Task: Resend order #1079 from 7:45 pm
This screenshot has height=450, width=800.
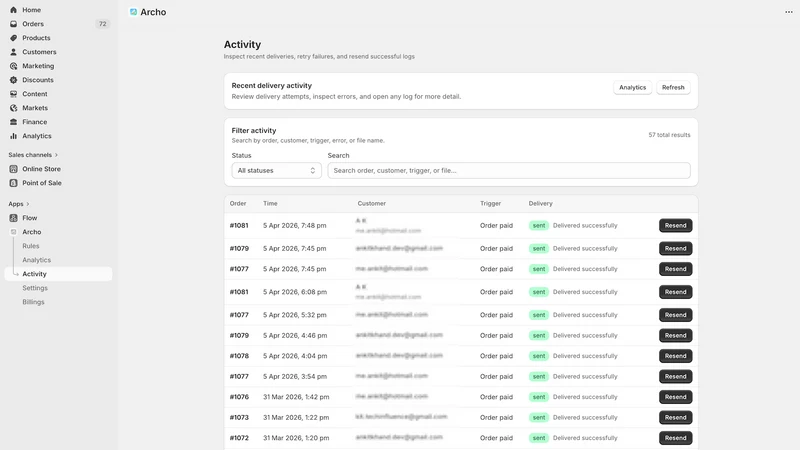Action: pyautogui.click(x=676, y=248)
